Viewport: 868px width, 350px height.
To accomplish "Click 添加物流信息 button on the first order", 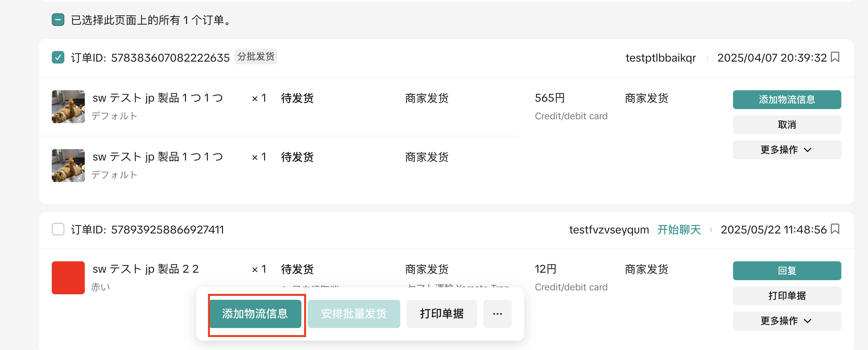I will (x=786, y=100).
